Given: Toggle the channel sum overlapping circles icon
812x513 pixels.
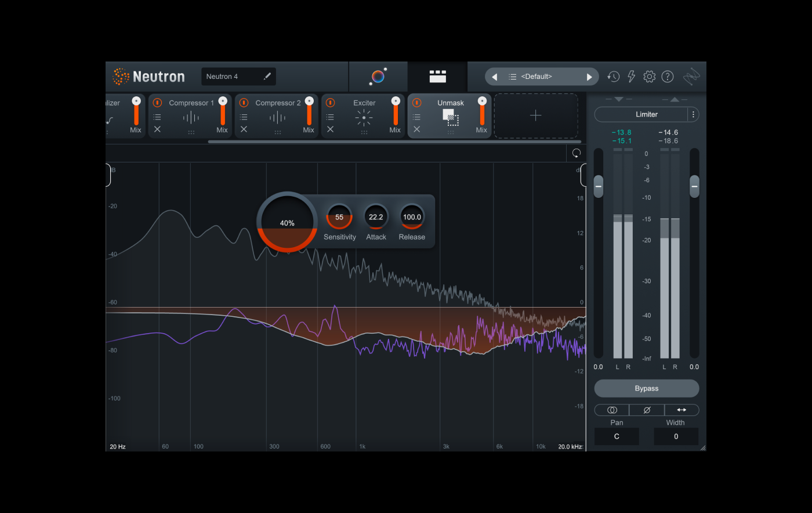Looking at the screenshot, I should [612, 410].
